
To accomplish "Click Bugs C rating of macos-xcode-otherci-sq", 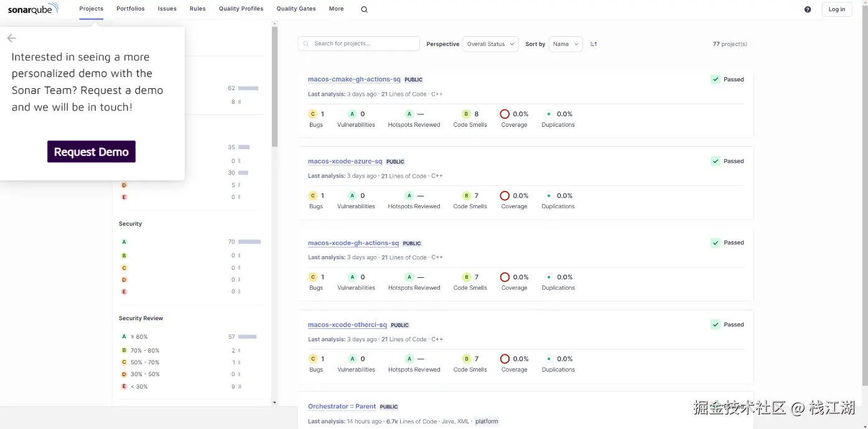I will pos(313,359).
